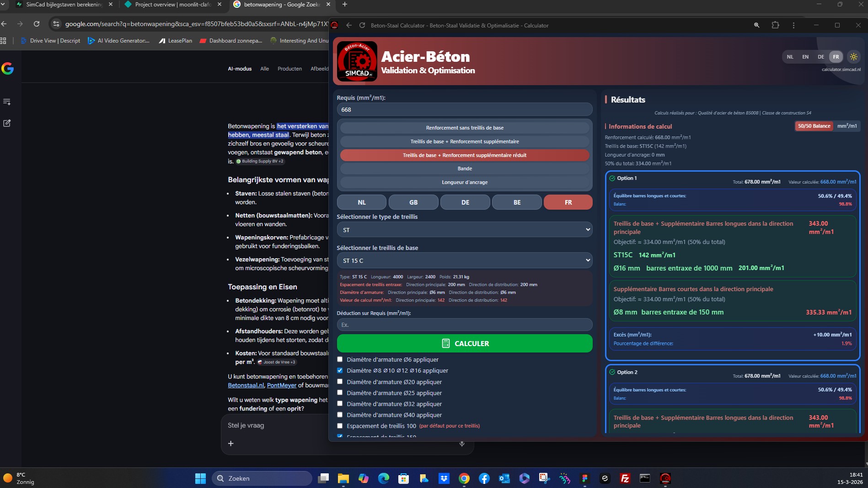Open the calculator window three-dot menu
868x488 pixels.
pos(794,26)
